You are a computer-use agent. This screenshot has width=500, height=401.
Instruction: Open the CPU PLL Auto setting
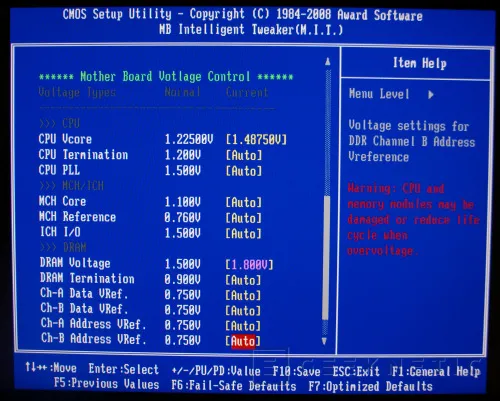click(244, 171)
